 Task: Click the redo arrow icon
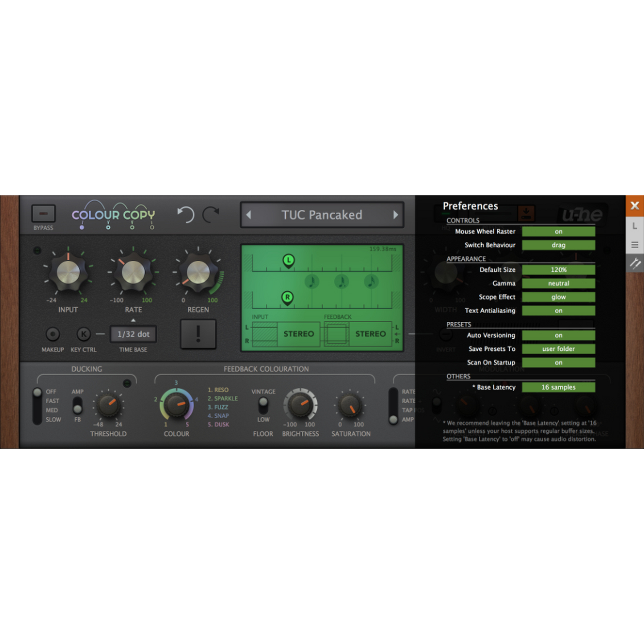pos(211,214)
